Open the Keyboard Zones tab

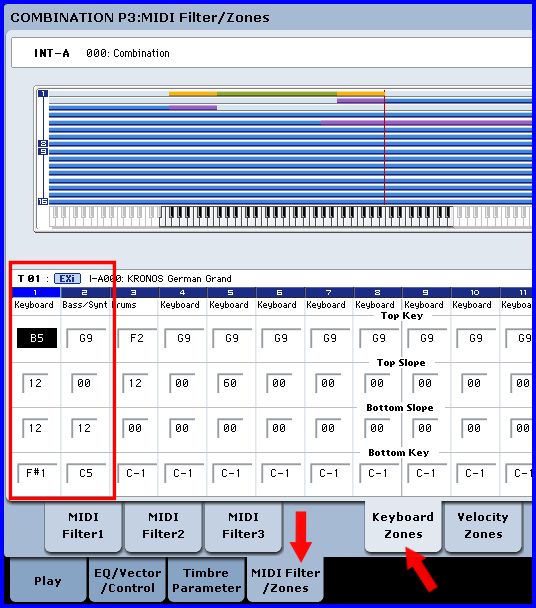(x=403, y=525)
